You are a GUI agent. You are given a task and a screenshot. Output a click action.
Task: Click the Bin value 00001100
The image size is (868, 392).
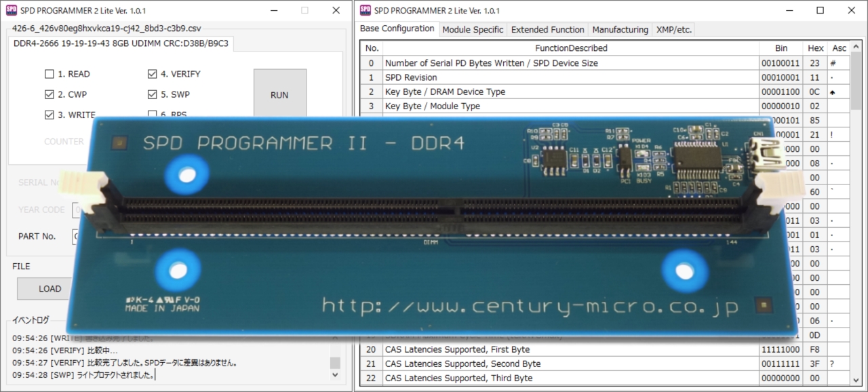coord(781,92)
